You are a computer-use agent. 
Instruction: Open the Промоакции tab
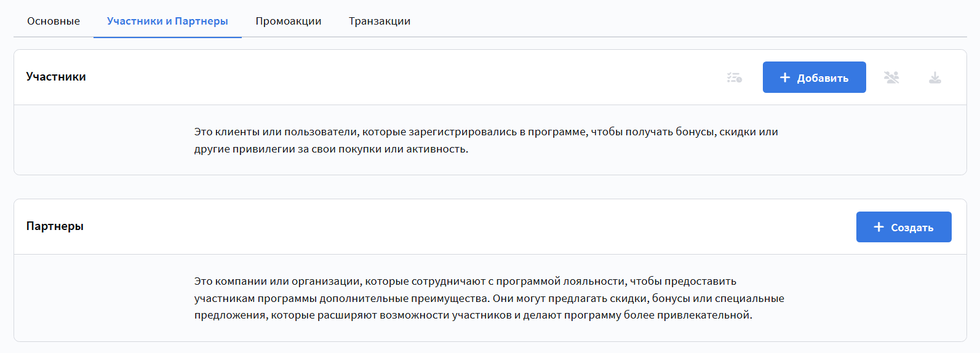click(289, 21)
